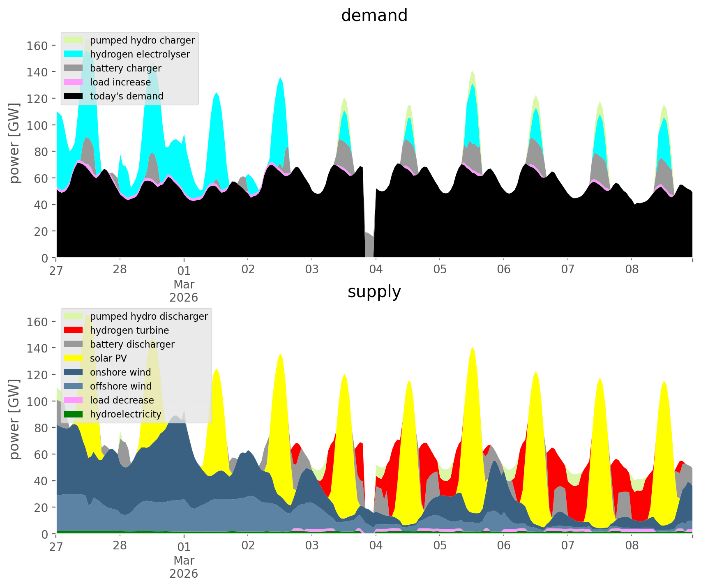Click the yellow solar PV legend swatch

click(74, 358)
